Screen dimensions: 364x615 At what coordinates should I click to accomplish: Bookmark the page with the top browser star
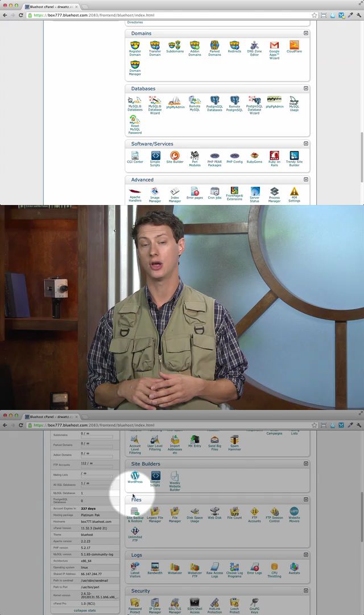pos(314,15)
